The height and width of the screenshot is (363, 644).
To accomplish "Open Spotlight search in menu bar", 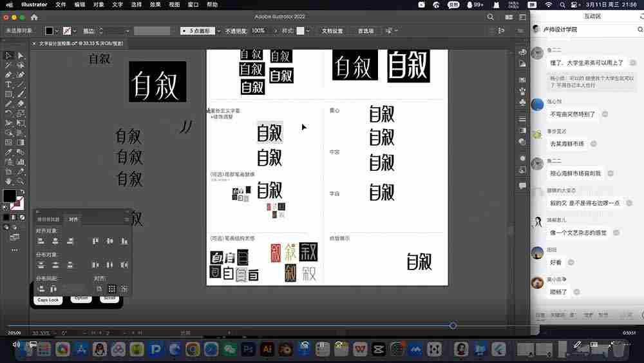I will tap(562, 5).
